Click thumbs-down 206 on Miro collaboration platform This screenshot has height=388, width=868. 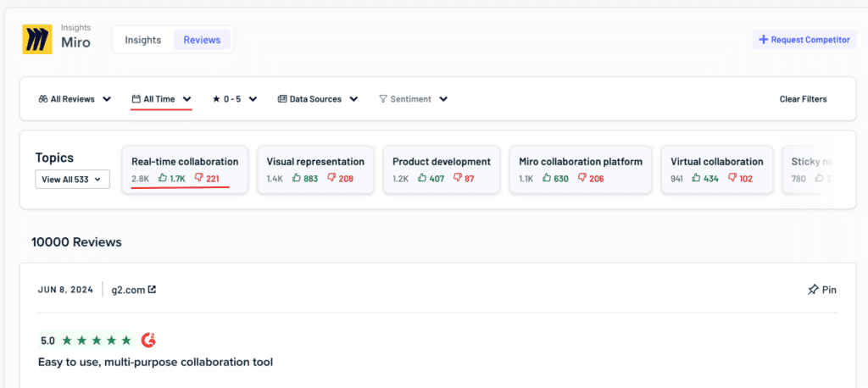pos(591,178)
